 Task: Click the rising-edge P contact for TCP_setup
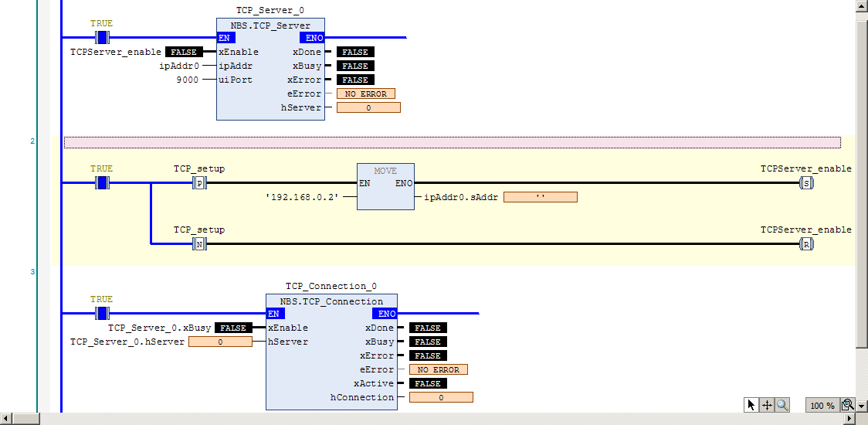click(x=199, y=183)
